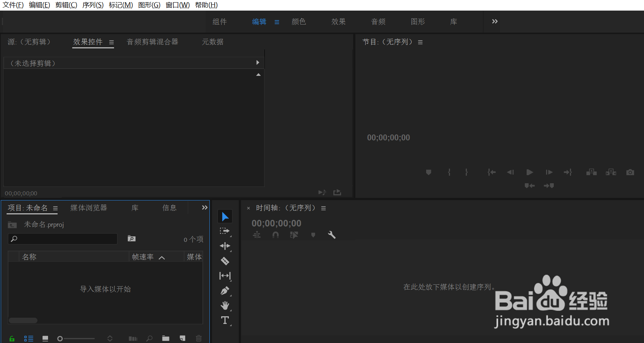Click the export icon in effect controls footer

(337, 192)
